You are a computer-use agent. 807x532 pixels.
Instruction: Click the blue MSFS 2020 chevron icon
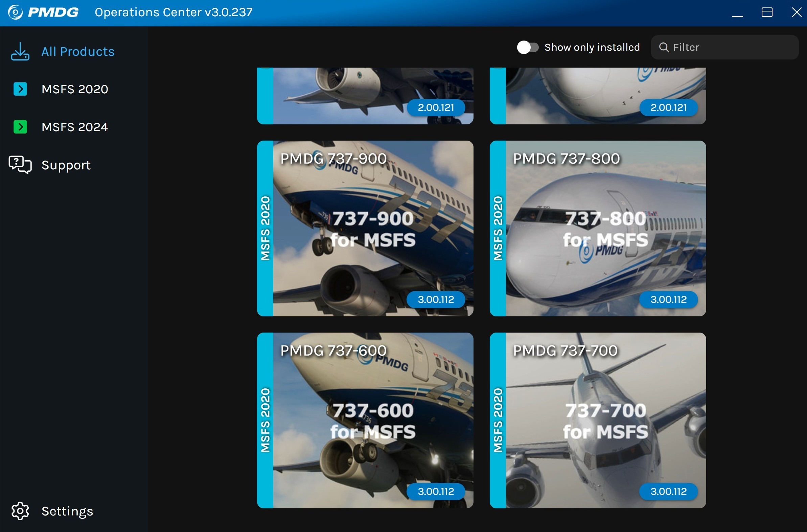coord(20,89)
